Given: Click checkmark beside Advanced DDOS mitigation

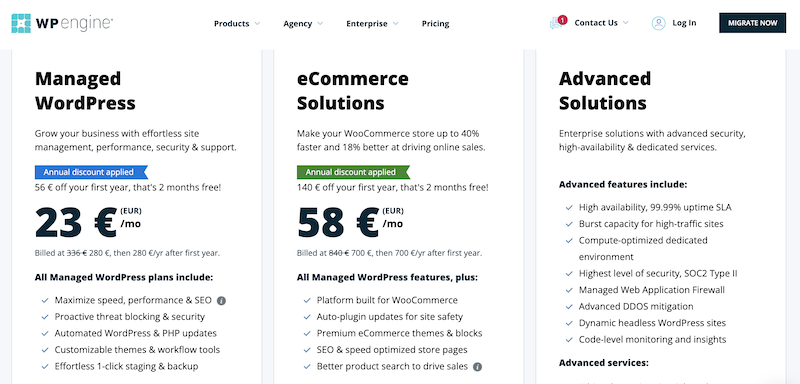Looking at the screenshot, I should click(x=569, y=306).
